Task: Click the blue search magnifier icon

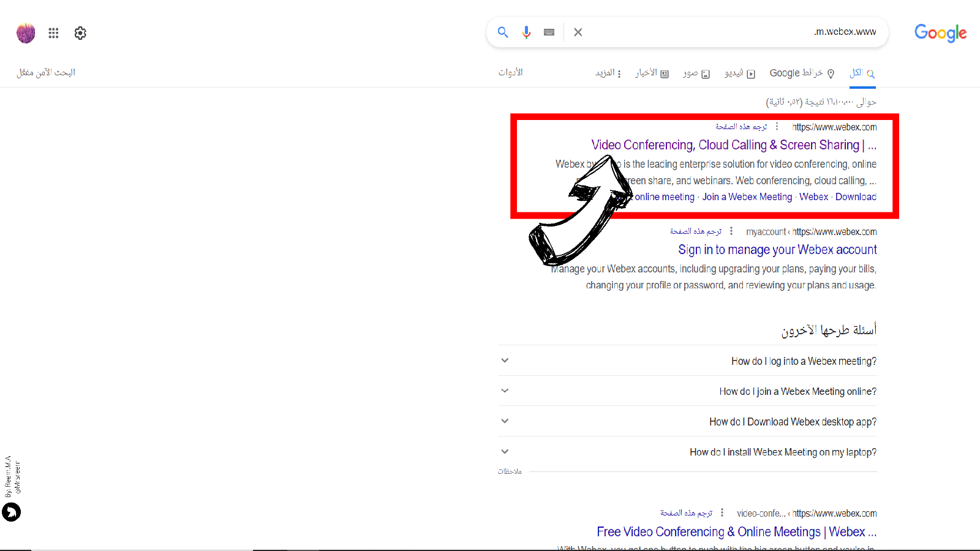Action: [503, 32]
